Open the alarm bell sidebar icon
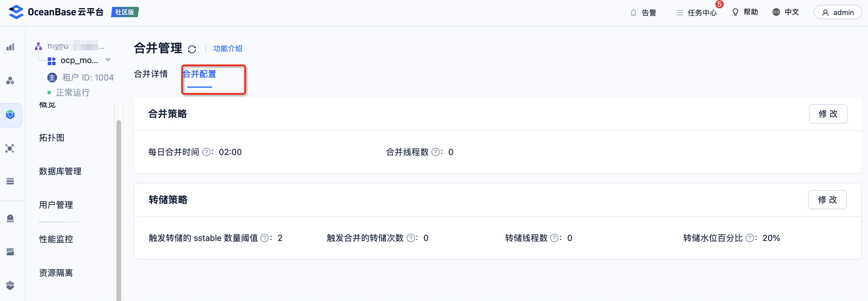Screen dimensions: 868x301 pos(10,218)
